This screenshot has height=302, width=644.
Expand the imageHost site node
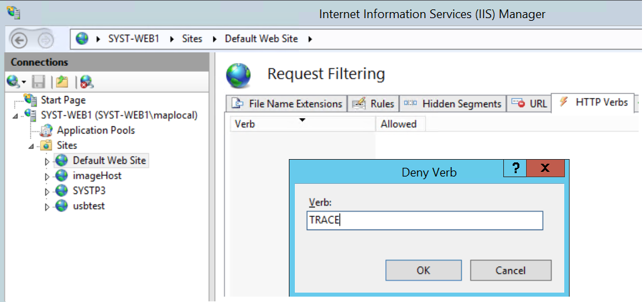point(47,177)
